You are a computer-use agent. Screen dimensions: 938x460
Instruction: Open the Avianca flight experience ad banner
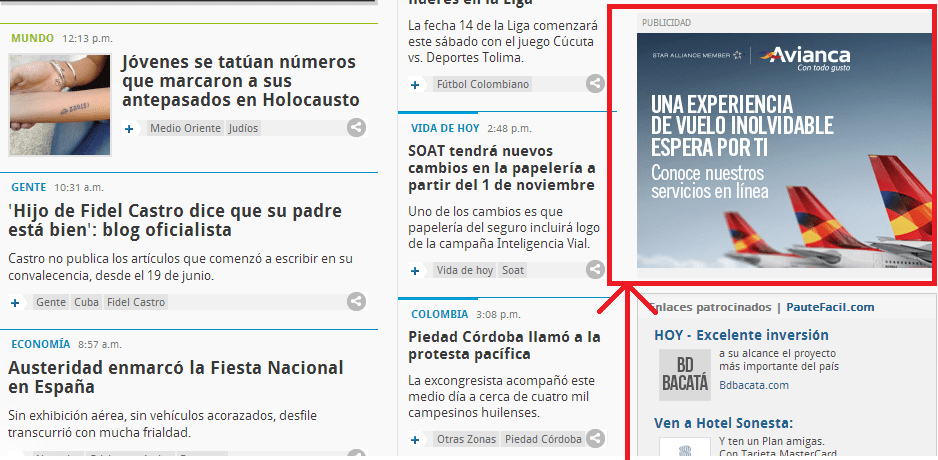(x=784, y=150)
